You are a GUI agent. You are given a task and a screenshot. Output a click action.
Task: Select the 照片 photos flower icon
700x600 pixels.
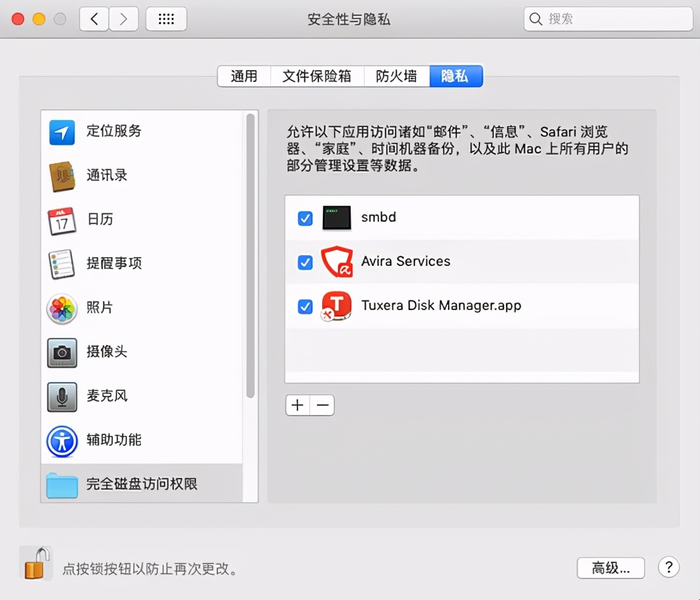point(62,308)
